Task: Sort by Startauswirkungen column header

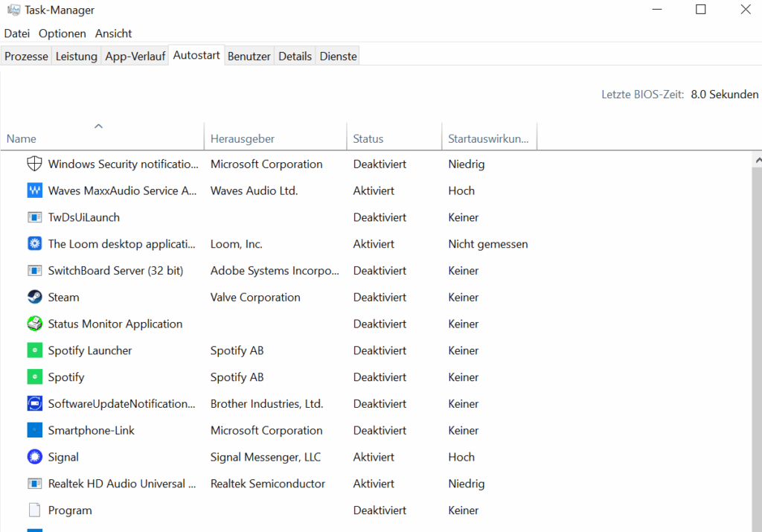Action: point(488,138)
